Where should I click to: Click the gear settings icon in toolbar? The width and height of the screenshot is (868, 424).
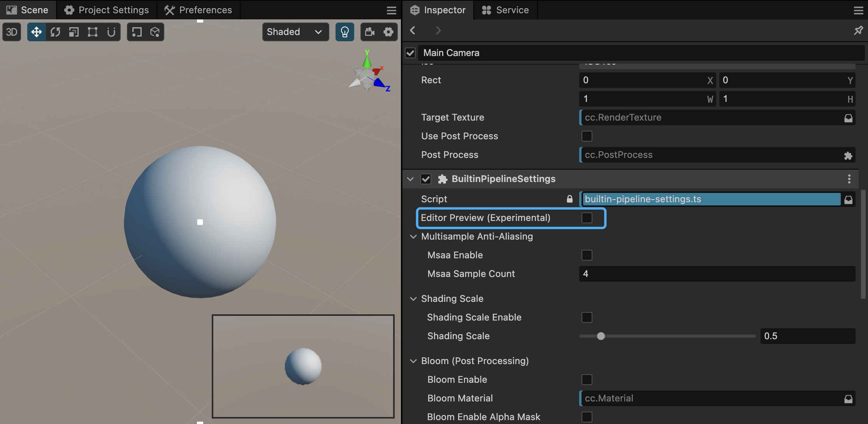(388, 32)
